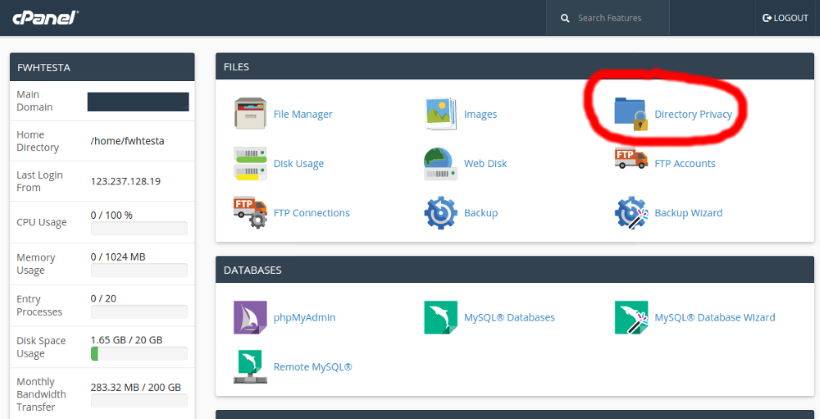The height and width of the screenshot is (419, 820).
Task: Click the Images icon
Action: [x=441, y=114]
